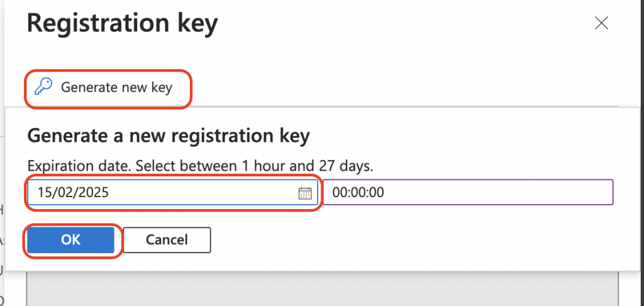The height and width of the screenshot is (306, 644).
Task: Cancel the new registration key dialog
Action: pos(167,240)
